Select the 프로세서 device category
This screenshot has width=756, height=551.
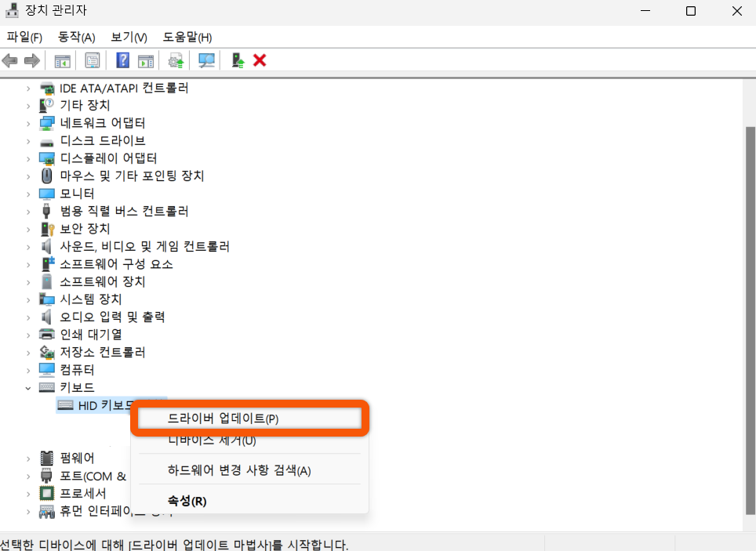pyautogui.click(x=85, y=493)
